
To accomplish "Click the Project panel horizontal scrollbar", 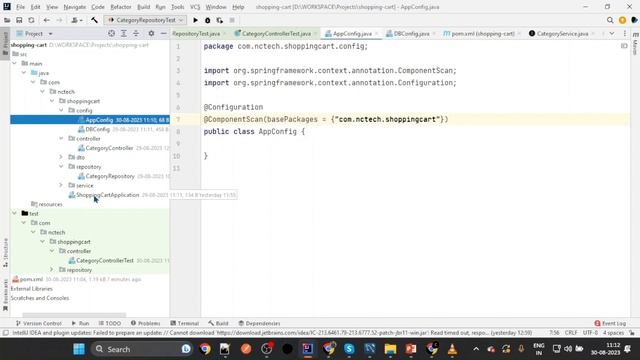I will point(74,315).
